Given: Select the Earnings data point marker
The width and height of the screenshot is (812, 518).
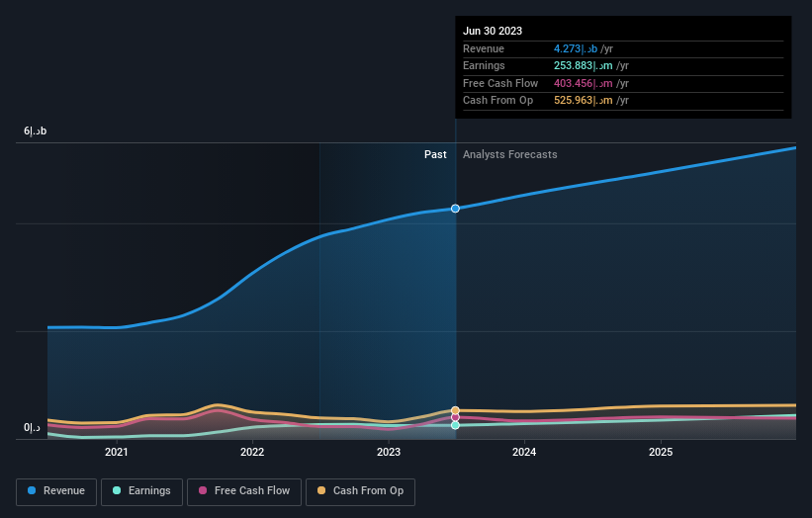Looking at the screenshot, I should pyautogui.click(x=455, y=425).
